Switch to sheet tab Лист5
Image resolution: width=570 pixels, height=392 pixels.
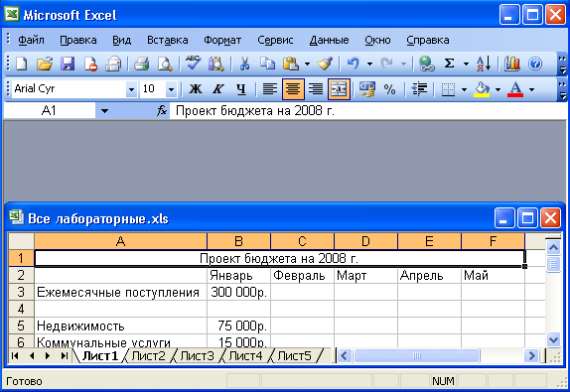click(295, 356)
